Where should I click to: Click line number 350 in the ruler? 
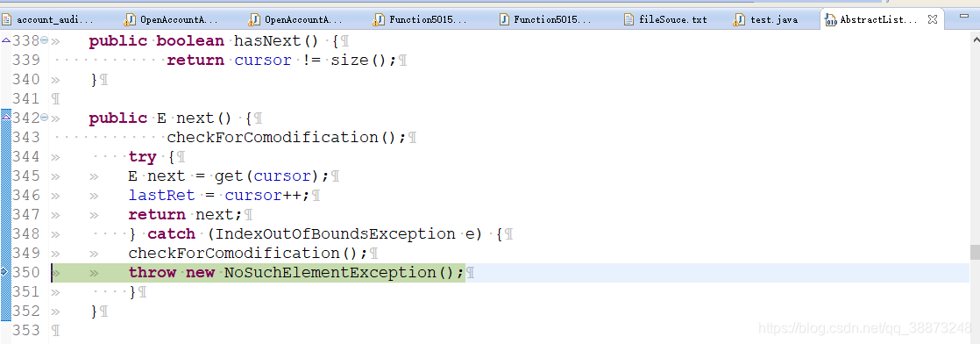tap(26, 273)
